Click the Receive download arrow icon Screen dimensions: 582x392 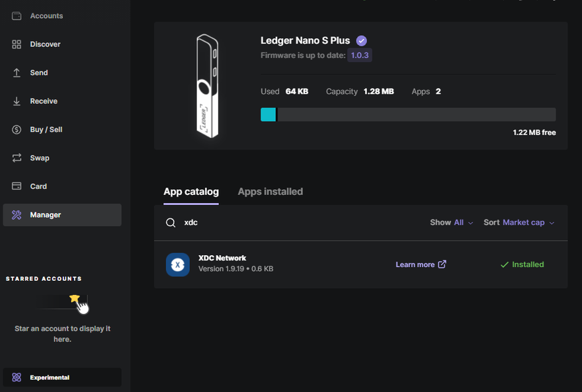tap(17, 101)
